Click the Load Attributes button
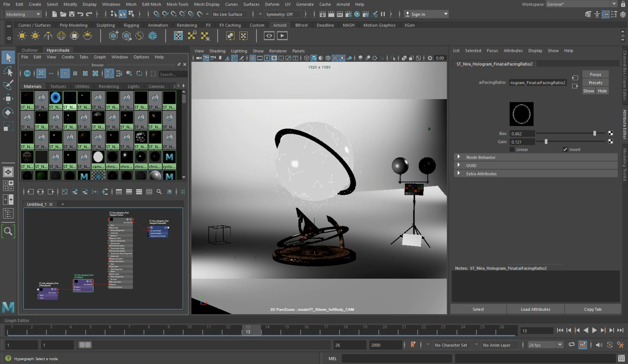The height and width of the screenshot is (364, 628). [x=535, y=309]
